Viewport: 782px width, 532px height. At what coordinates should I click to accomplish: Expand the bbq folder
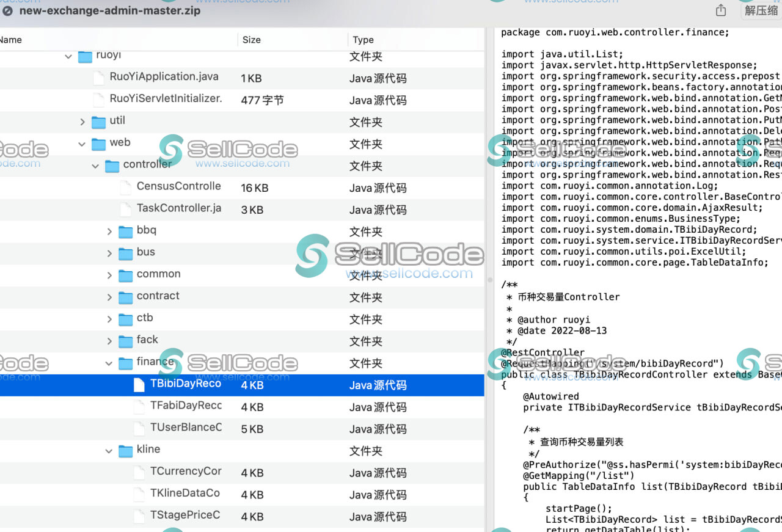pos(109,231)
